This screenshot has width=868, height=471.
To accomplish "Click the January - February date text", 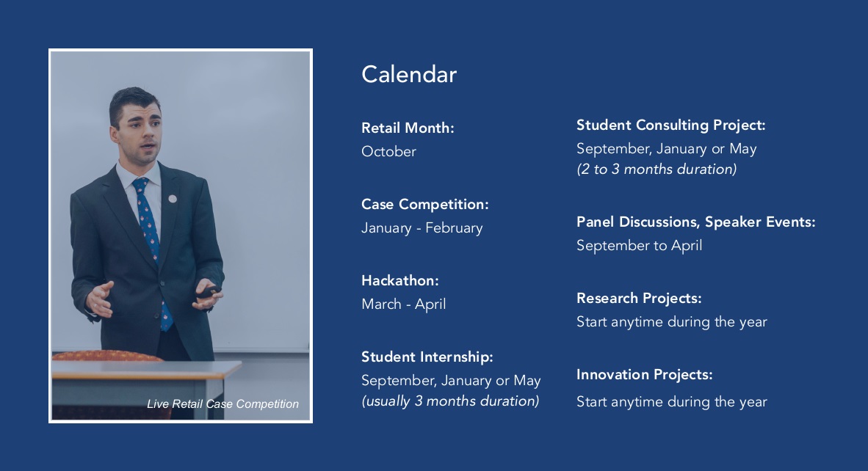I will pyautogui.click(x=422, y=227).
